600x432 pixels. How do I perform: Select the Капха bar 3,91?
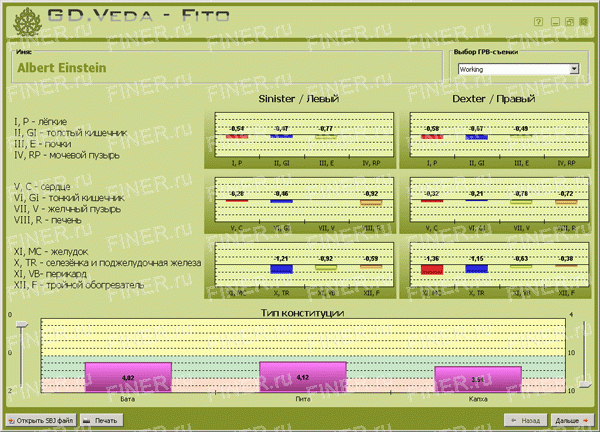point(478,379)
